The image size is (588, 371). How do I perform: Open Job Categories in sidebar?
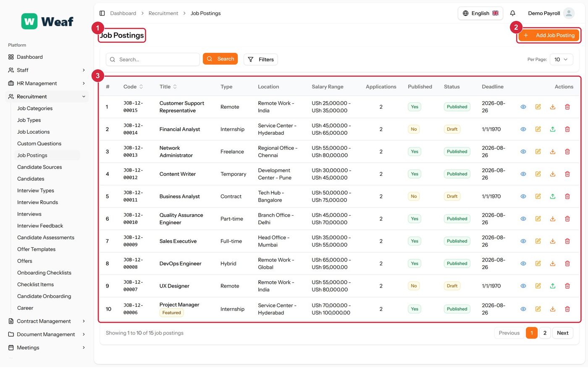point(35,108)
